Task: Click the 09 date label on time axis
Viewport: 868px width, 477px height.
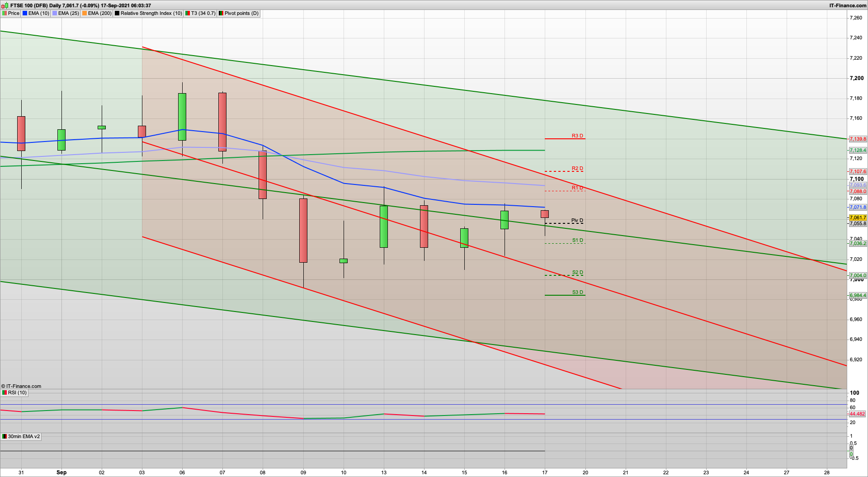Action: (303, 472)
